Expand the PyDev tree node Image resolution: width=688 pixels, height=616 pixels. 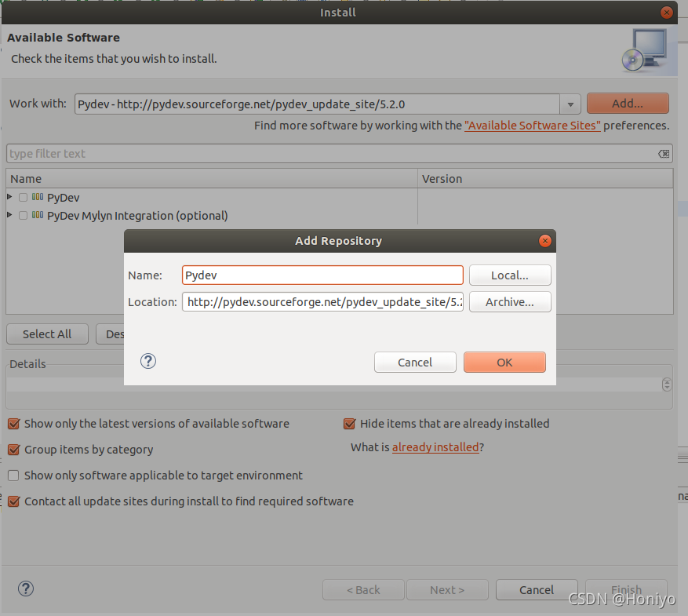pyautogui.click(x=9, y=197)
